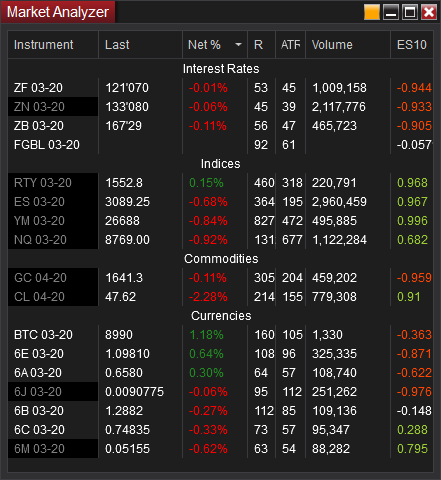Select the ES 03-20 instrument row
Screen dimensions: 441x480
220,202
